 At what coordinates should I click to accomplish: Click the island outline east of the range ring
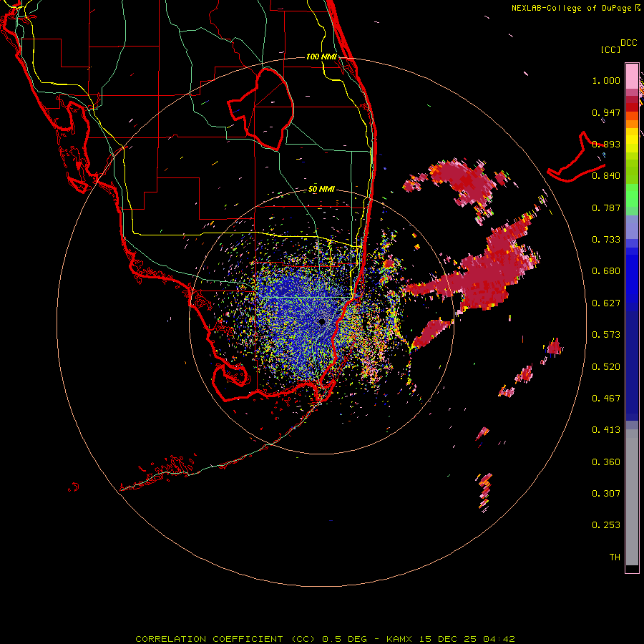click(x=576, y=157)
